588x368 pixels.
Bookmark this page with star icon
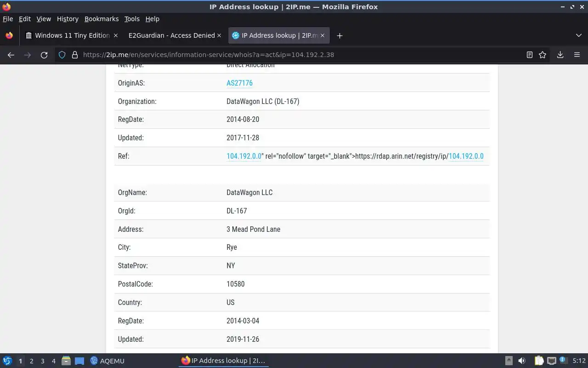pos(543,55)
